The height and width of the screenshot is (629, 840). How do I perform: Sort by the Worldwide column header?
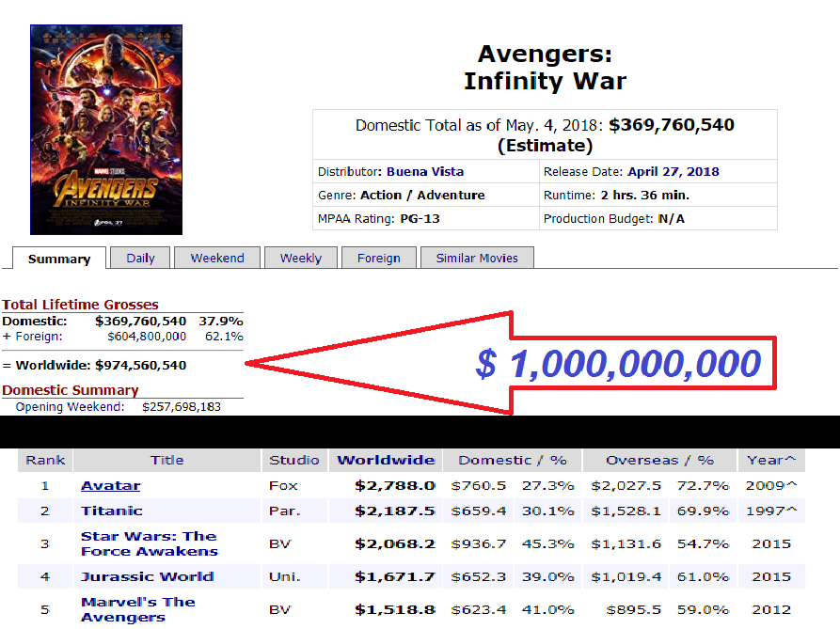386,461
